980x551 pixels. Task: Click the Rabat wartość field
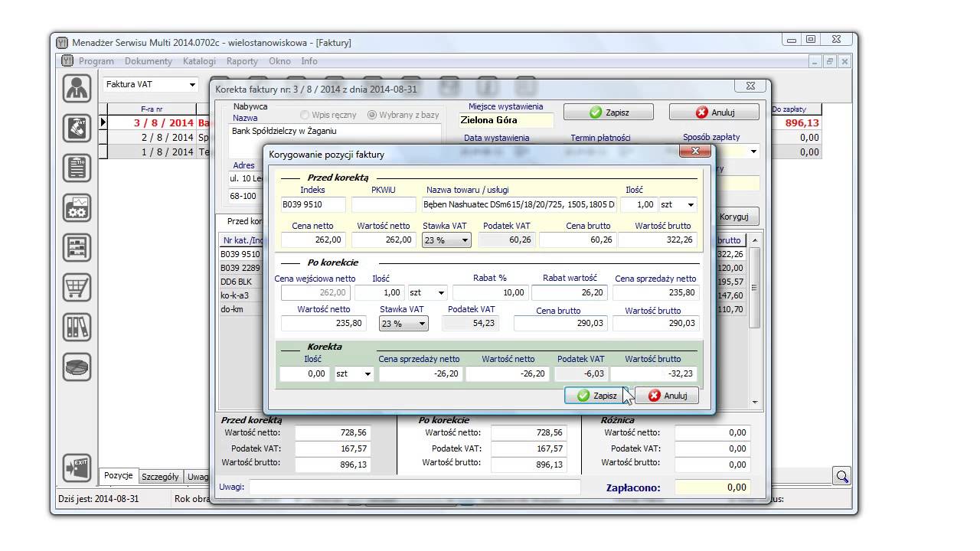(570, 292)
